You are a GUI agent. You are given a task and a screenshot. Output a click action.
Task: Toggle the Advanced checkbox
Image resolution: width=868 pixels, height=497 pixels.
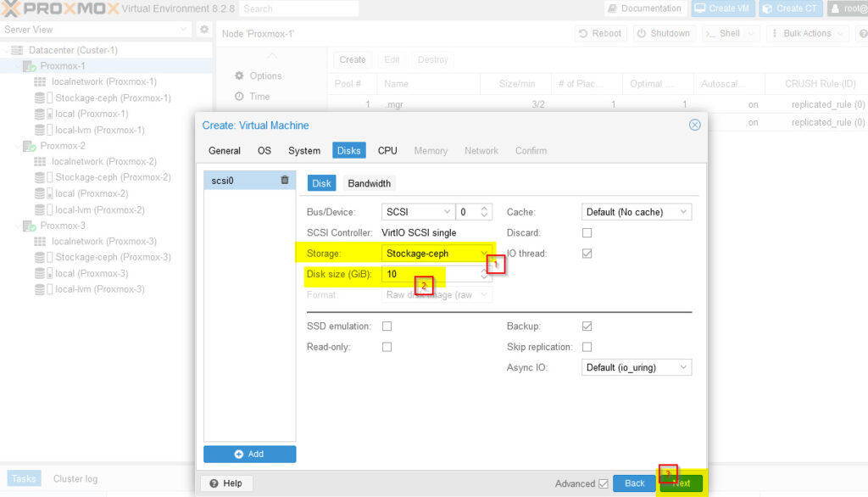604,483
